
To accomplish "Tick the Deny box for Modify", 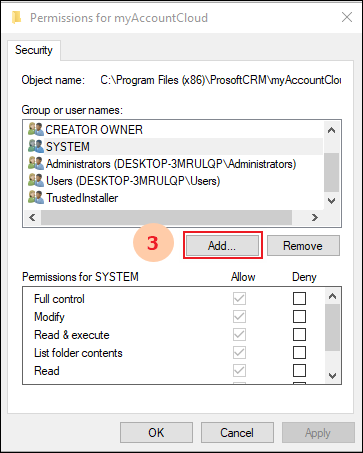I will (x=299, y=316).
